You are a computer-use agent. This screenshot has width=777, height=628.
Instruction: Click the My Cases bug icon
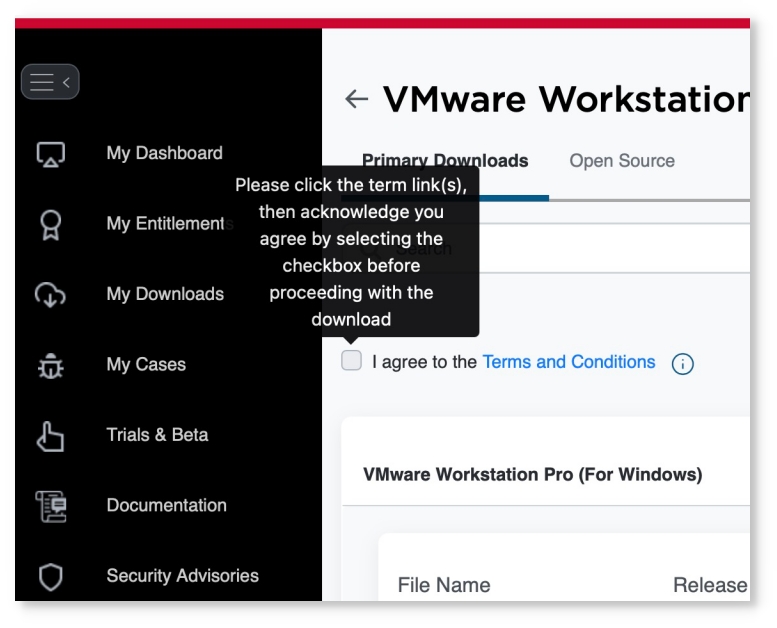[50, 365]
